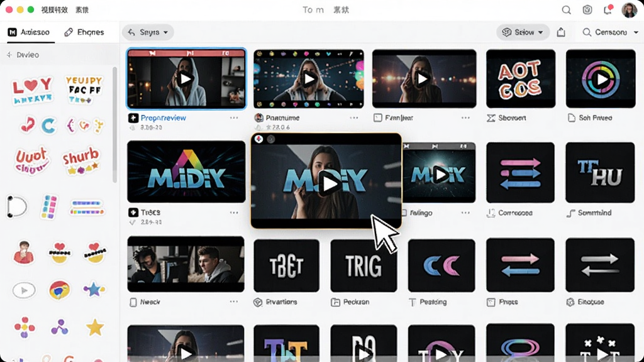Play the Soh Paved circular ring effect
Screen dimensions: 644x362
(x=601, y=79)
